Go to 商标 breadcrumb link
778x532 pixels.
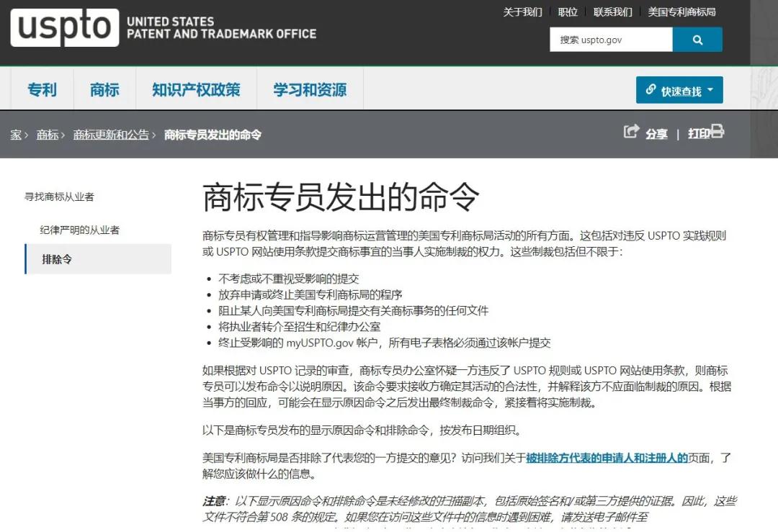pyautogui.click(x=48, y=135)
